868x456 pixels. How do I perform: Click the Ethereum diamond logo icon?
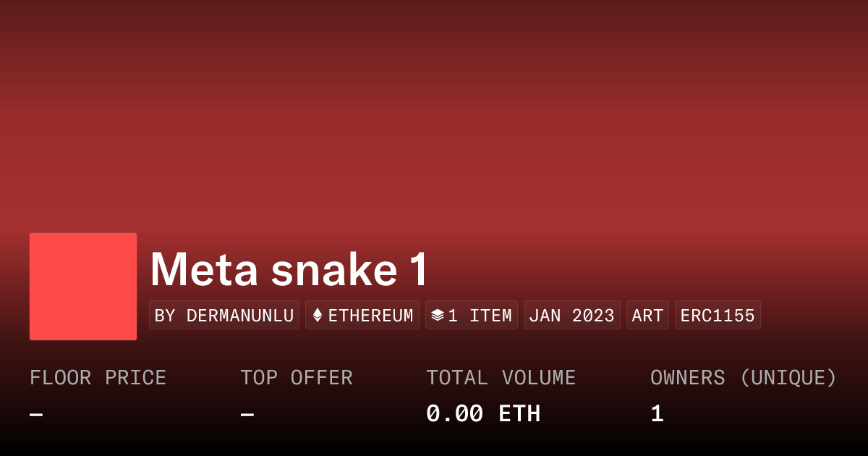[x=318, y=316]
